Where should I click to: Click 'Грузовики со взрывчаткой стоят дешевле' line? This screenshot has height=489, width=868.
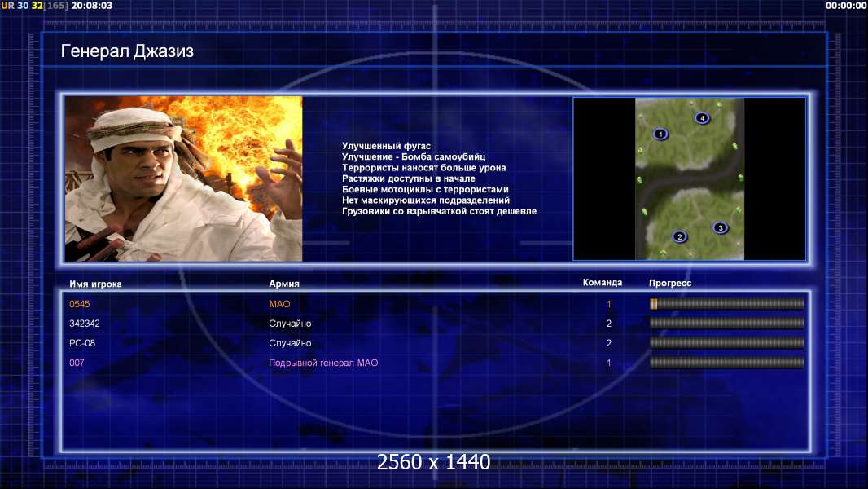point(439,211)
